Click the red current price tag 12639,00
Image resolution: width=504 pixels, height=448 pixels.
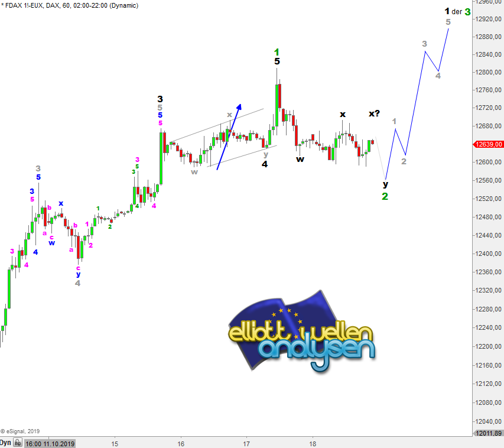[489, 144]
